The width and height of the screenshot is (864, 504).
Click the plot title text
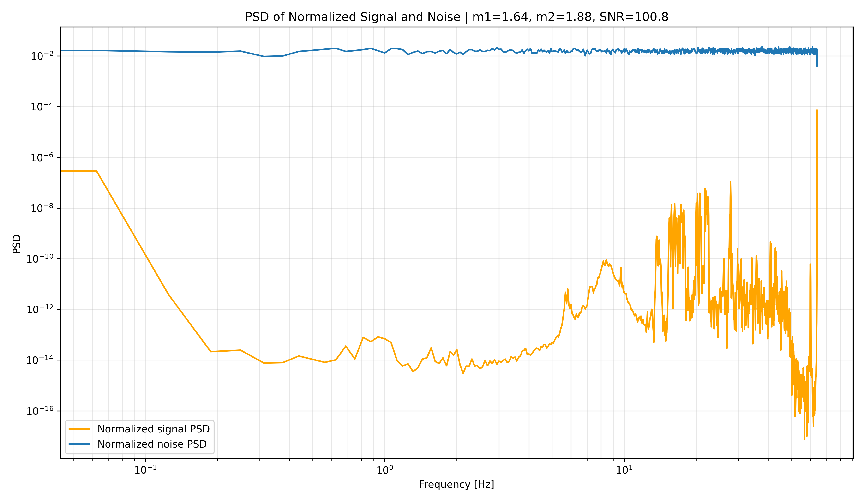coord(456,17)
